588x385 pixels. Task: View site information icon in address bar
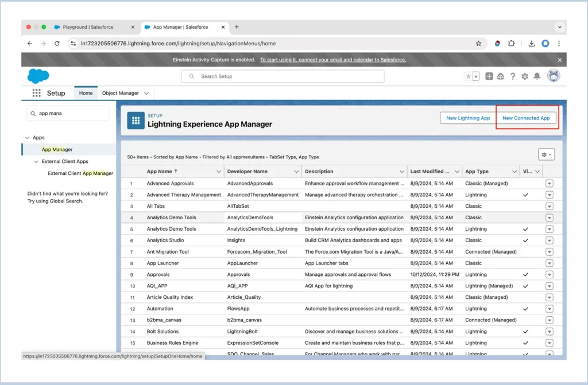click(x=73, y=44)
